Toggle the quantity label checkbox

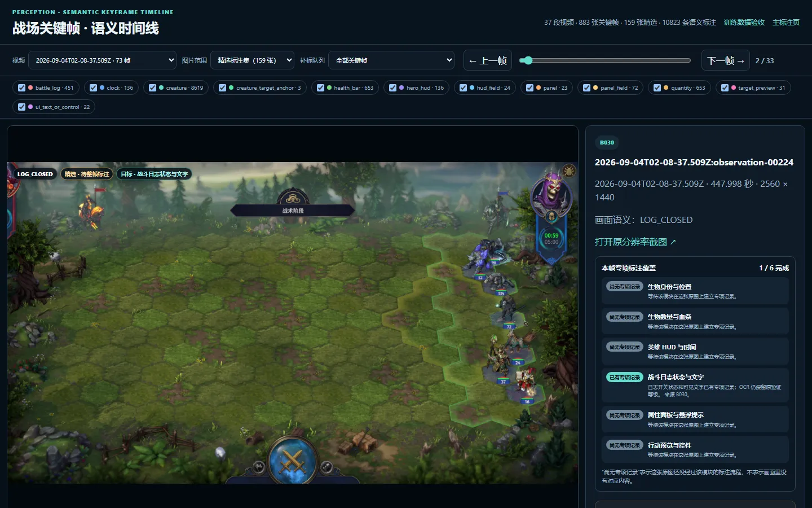click(x=657, y=88)
